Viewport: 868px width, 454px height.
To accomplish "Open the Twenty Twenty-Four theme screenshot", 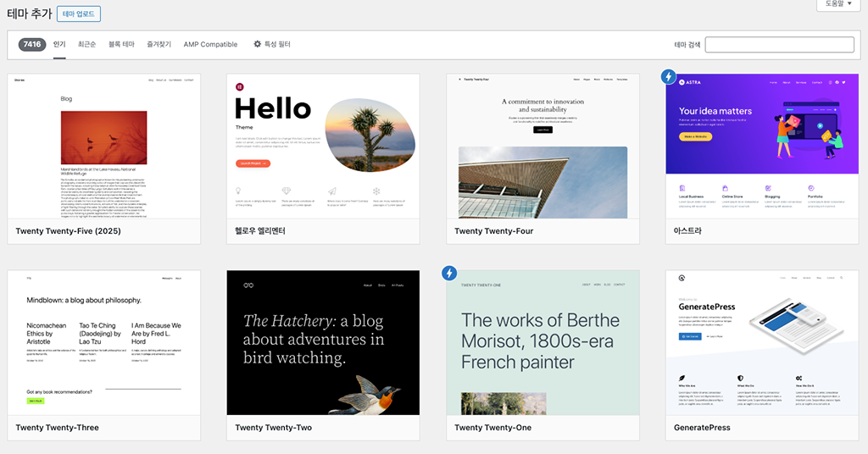I will click(x=543, y=146).
